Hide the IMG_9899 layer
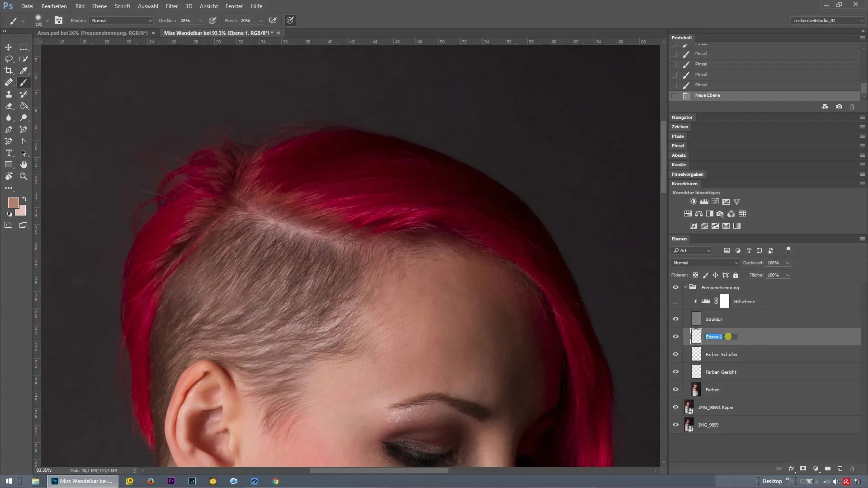 [675, 425]
